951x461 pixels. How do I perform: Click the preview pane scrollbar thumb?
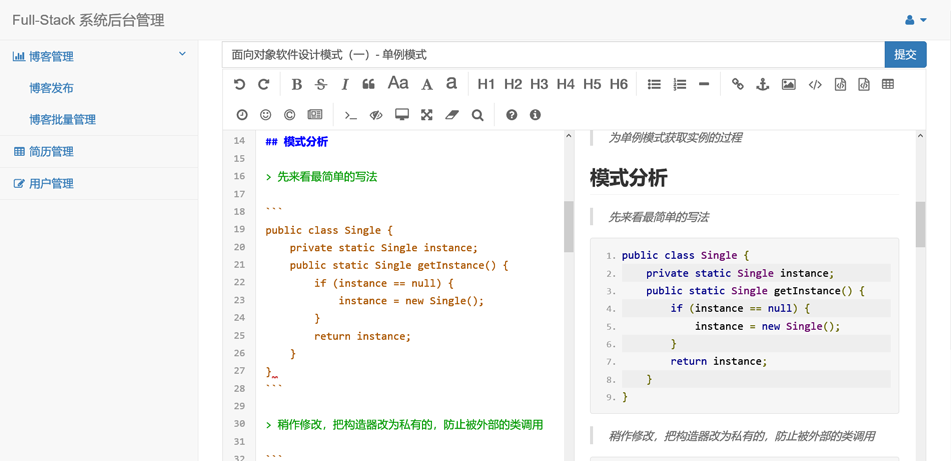921,224
